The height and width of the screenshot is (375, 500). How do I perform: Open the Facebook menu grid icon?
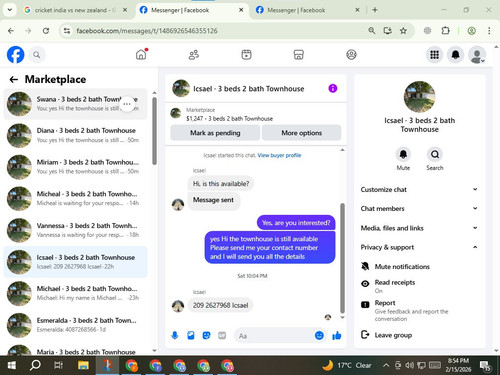coord(434,55)
